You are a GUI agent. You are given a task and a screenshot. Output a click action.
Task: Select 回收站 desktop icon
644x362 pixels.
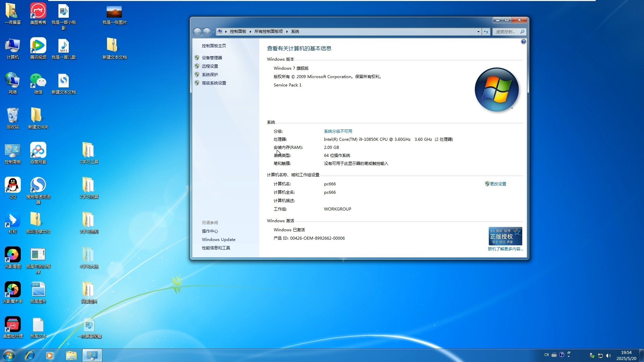click(x=12, y=119)
